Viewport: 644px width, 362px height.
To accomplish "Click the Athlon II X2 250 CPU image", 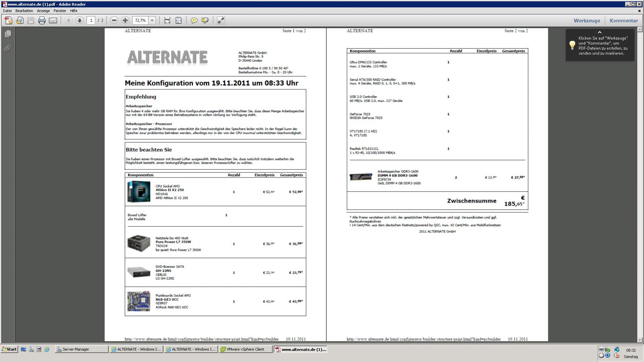I will [x=139, y=192].
